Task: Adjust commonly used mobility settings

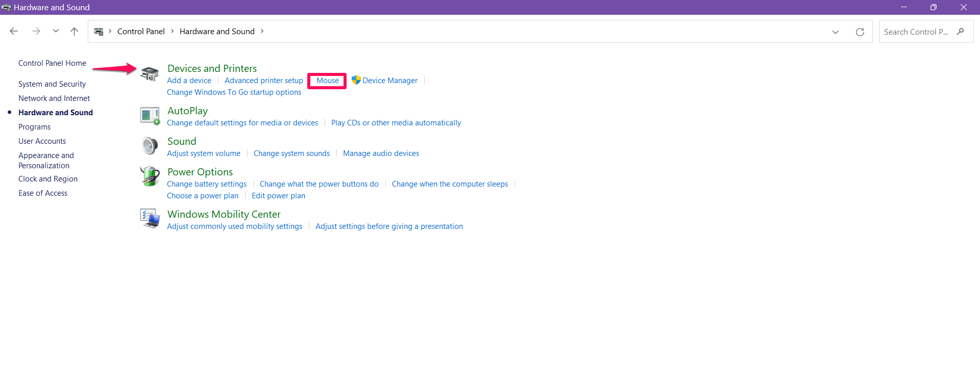Action: click(x=234, y=226)
